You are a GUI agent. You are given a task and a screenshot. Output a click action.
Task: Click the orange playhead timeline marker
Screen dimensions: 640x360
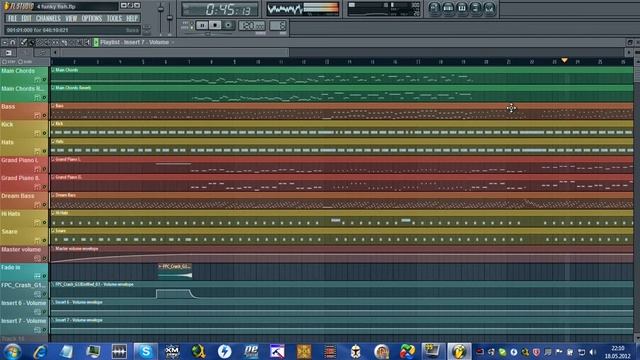coord(564,60)
